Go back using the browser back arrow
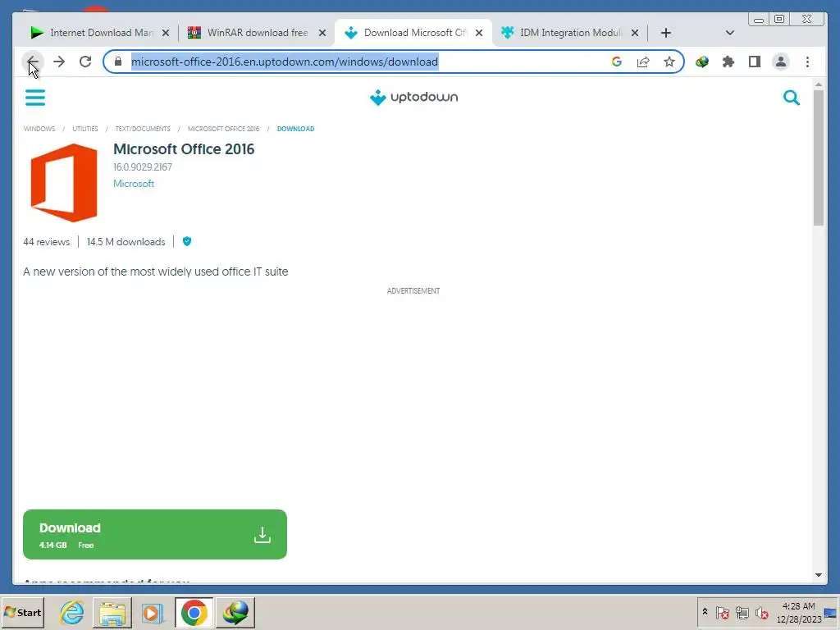Screen dimensions: 840x630 pos(32,62)
